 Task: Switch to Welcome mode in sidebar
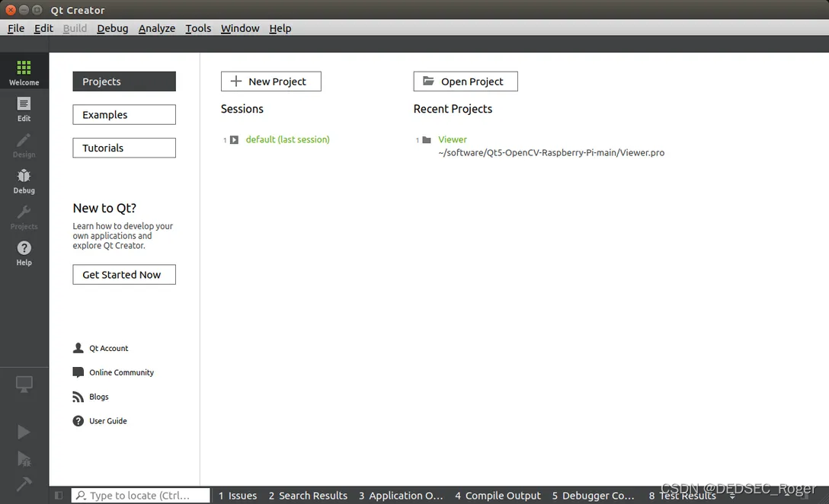(x=24, y=72)
